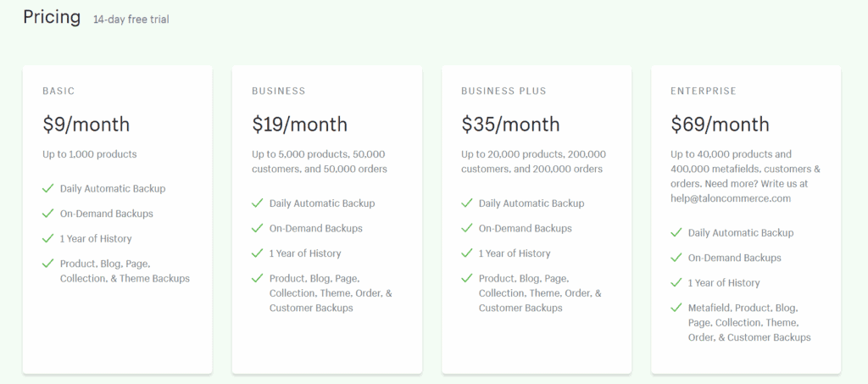Click the ENTERPRISE plan title

point(704,91)
